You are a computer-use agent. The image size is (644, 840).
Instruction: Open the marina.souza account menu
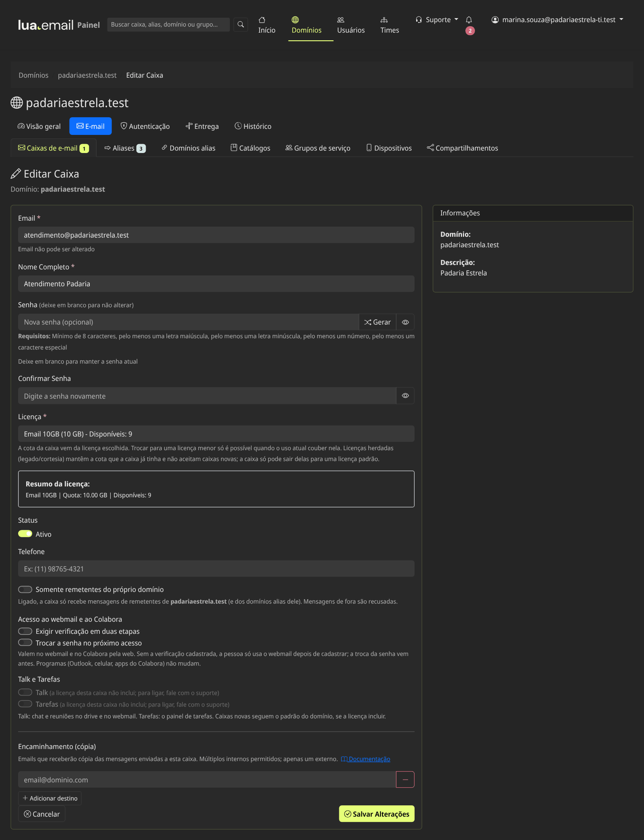(x=557, y=20)
